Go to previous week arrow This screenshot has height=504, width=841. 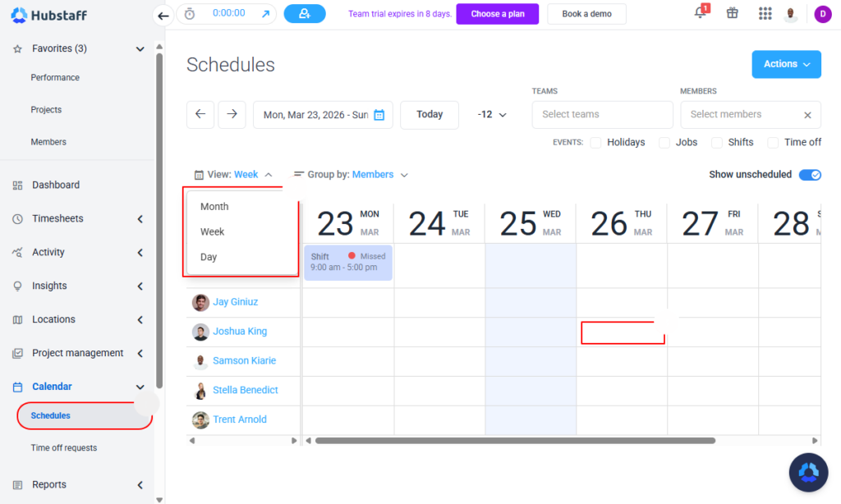[x=200, y=114]
